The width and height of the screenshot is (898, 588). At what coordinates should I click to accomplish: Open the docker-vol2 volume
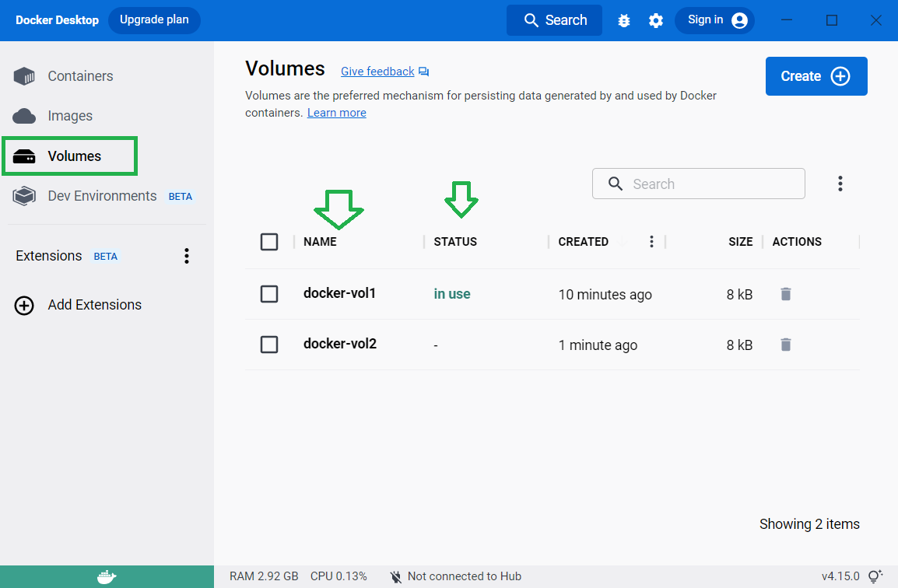(340, 344)
